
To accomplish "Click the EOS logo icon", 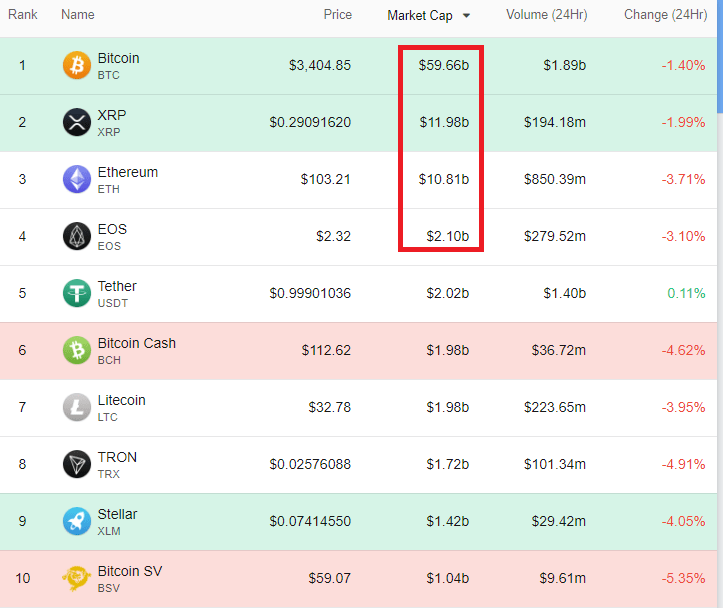I will (x=77, y=237).
